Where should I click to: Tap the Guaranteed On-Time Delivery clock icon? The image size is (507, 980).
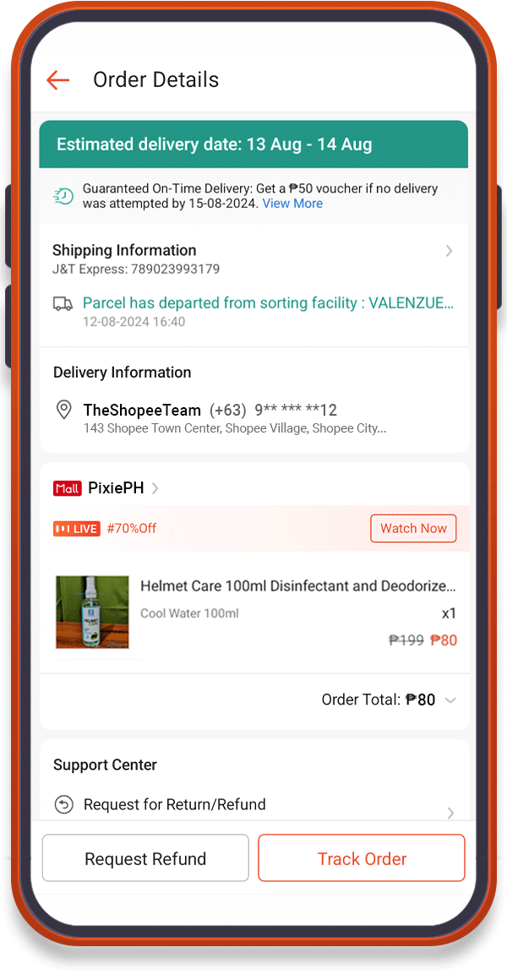(x=63, y=196)
